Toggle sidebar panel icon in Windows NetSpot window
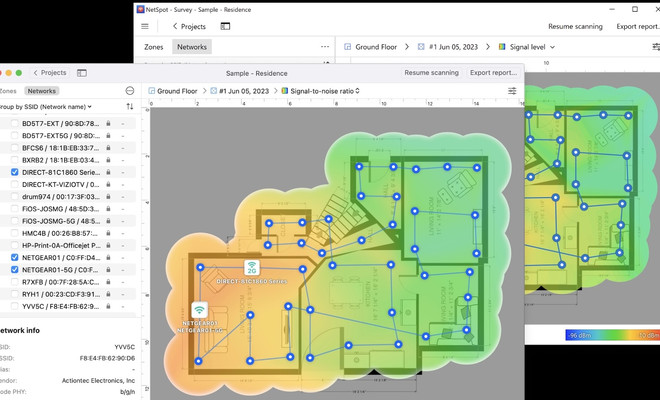 (225, 26)
